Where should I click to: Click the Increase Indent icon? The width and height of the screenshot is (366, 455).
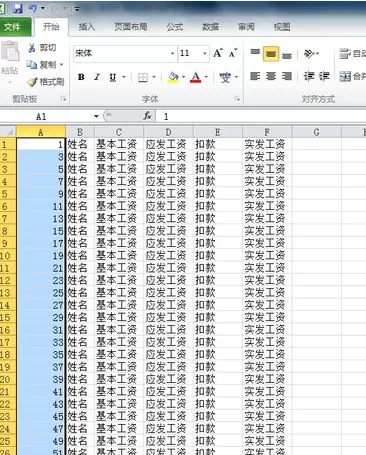click(x=324, y=77)
